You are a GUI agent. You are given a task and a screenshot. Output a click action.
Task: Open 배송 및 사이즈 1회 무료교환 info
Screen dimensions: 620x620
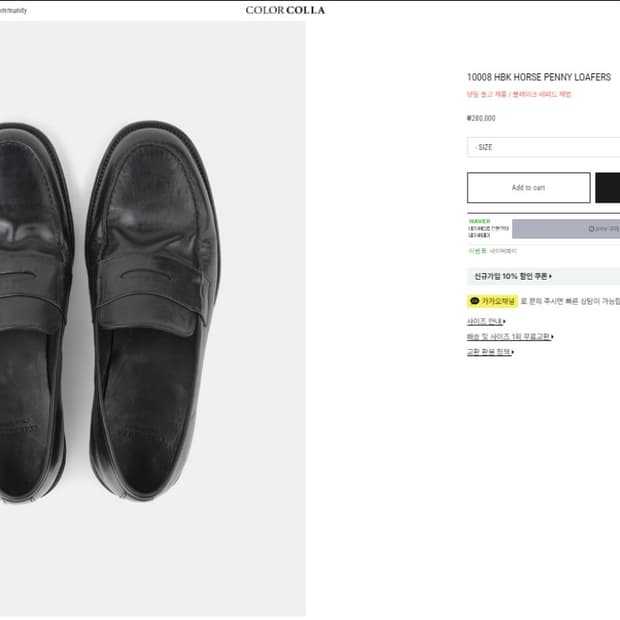[x=510, y=336]
